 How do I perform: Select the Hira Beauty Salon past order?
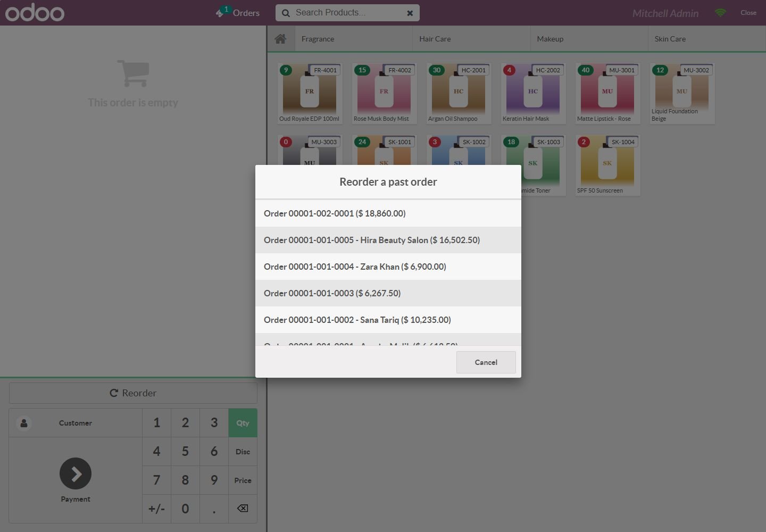coord(388,240)
